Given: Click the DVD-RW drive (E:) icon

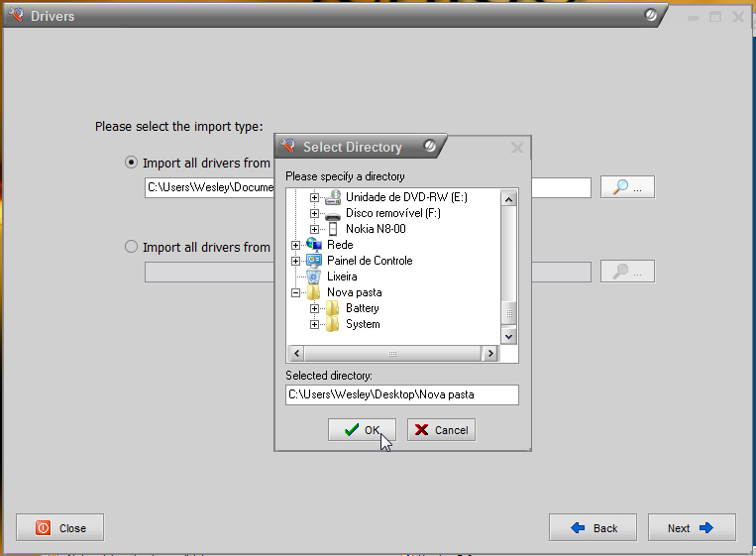Looking at the screenshot, I should tap(333, 197).
